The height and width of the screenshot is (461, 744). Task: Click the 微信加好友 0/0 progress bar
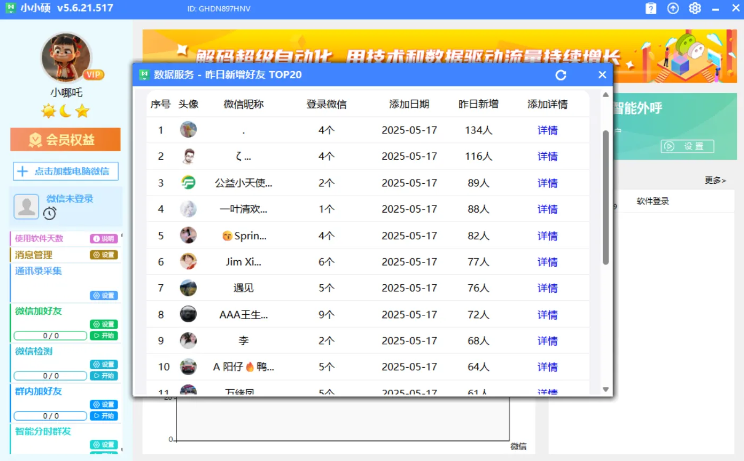pos(50,336)
